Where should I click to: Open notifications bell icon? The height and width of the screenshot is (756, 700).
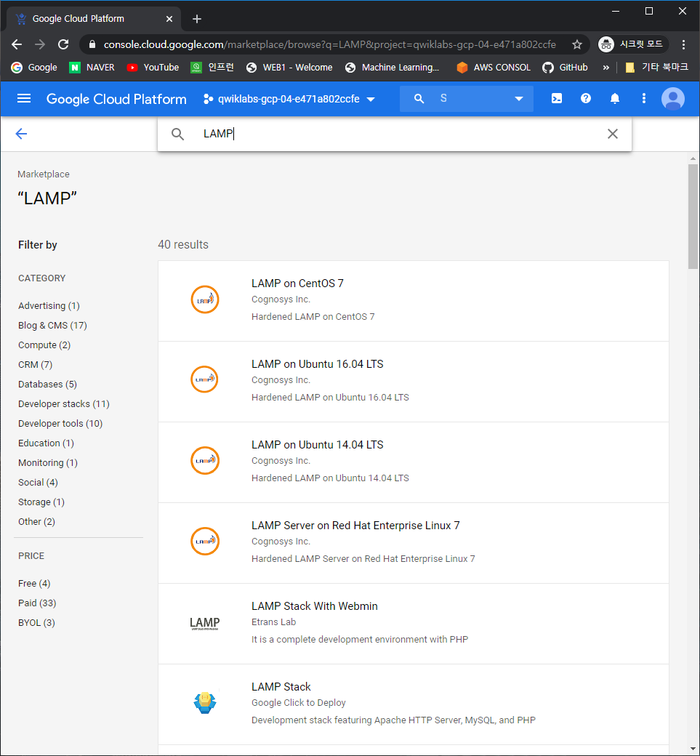point(615,99)
